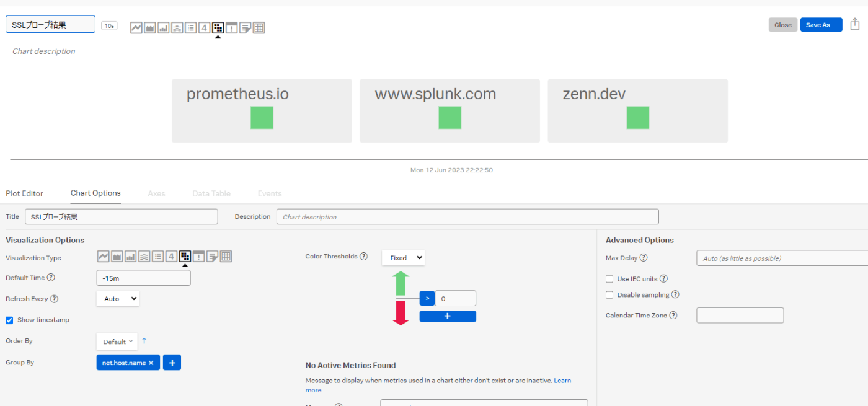Click the Description input field

point(467,217)
